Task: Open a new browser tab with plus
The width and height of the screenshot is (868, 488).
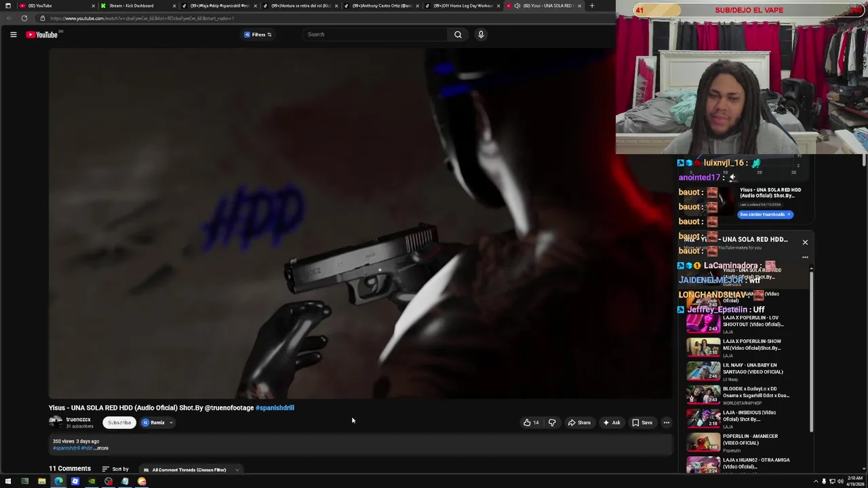Action: pyautogui.click(x=592, y=5)
